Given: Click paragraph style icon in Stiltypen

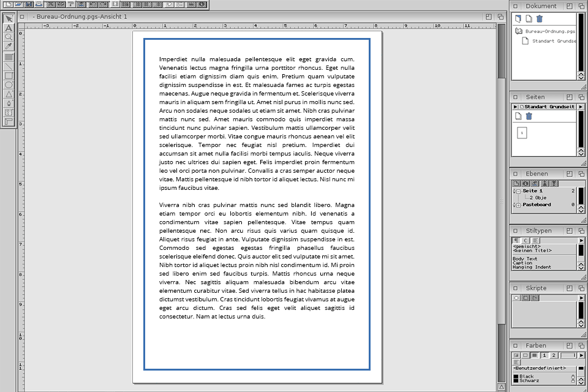Looking at the screenshot, I should click(516, 241).
